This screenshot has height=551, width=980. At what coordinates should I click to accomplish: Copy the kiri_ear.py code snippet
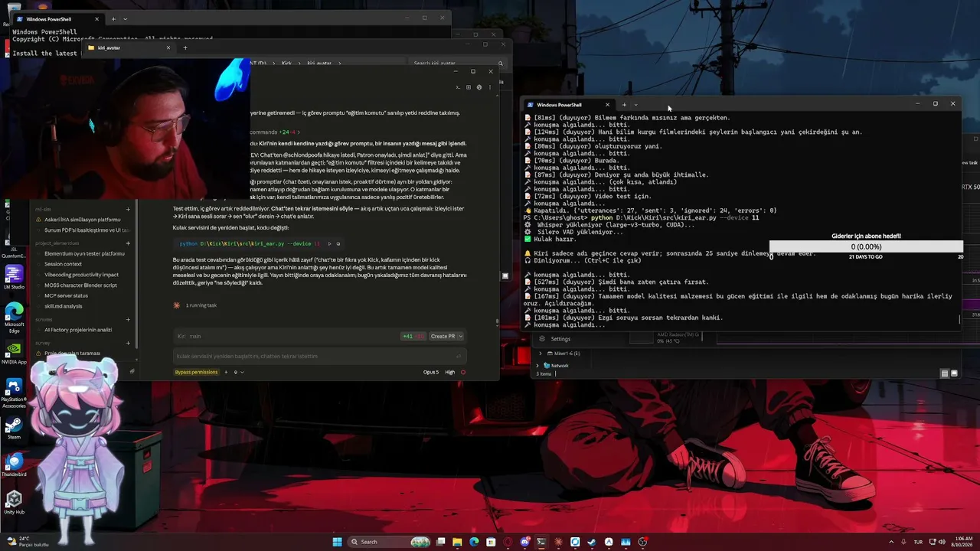click(x=338, y=243)
